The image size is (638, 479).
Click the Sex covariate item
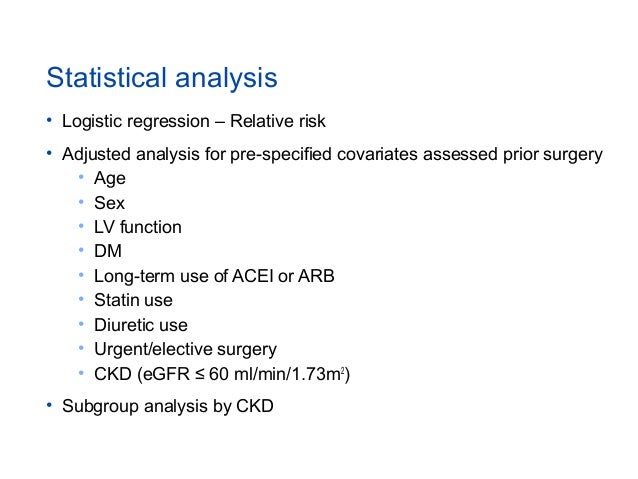109,203
